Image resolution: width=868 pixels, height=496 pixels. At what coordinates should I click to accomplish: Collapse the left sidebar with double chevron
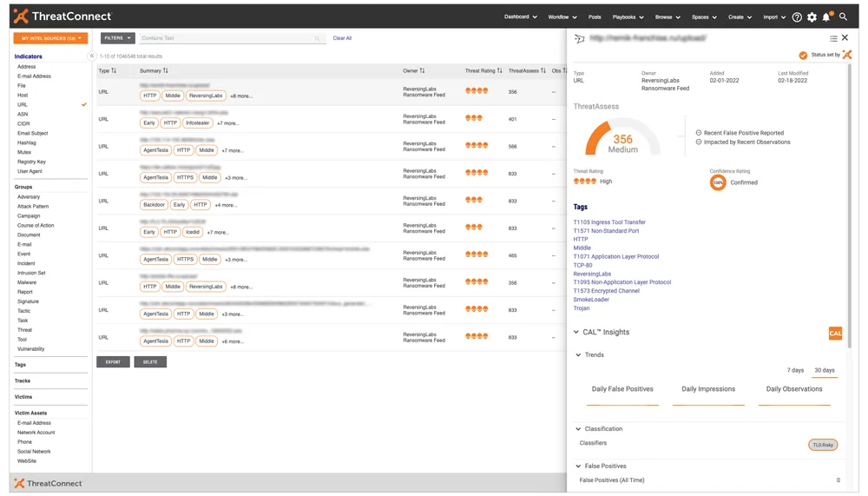[92, 56]
